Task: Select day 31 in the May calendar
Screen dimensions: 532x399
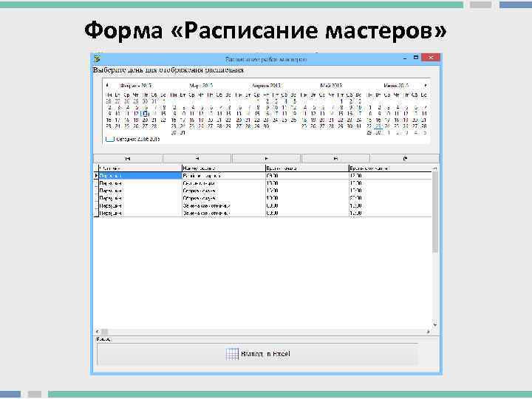Action: click(x=359, y=126)
